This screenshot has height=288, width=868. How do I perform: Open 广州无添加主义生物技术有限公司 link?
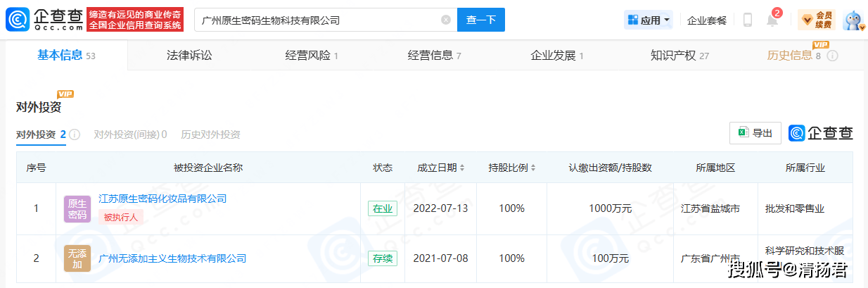point(172,258)
